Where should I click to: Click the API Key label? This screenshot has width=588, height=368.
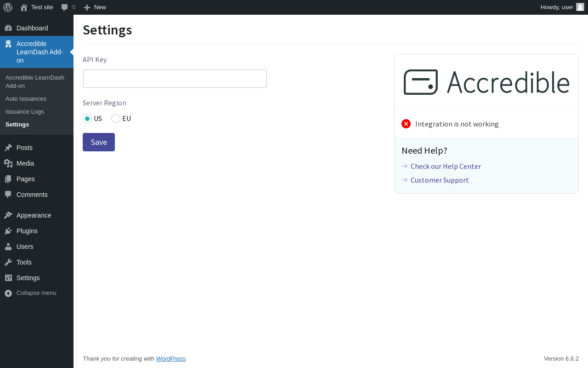coord(95,59)
